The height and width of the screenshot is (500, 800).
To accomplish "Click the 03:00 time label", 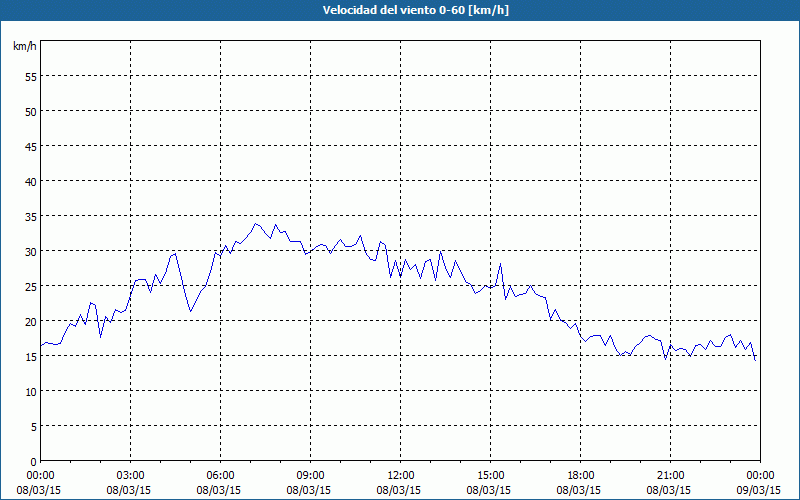I will pyautogui.click(x=131, y=476).
